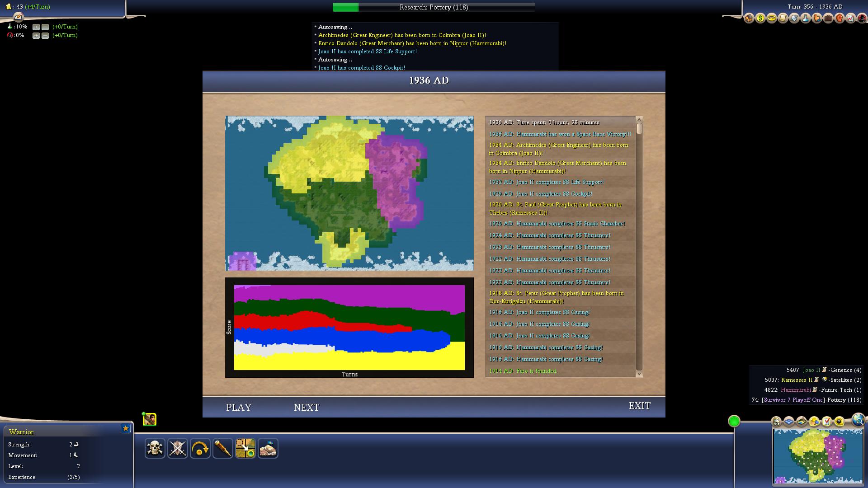868x488 pixels.
Task: Increase research rate with plus button
Action: tap(36, 27)
